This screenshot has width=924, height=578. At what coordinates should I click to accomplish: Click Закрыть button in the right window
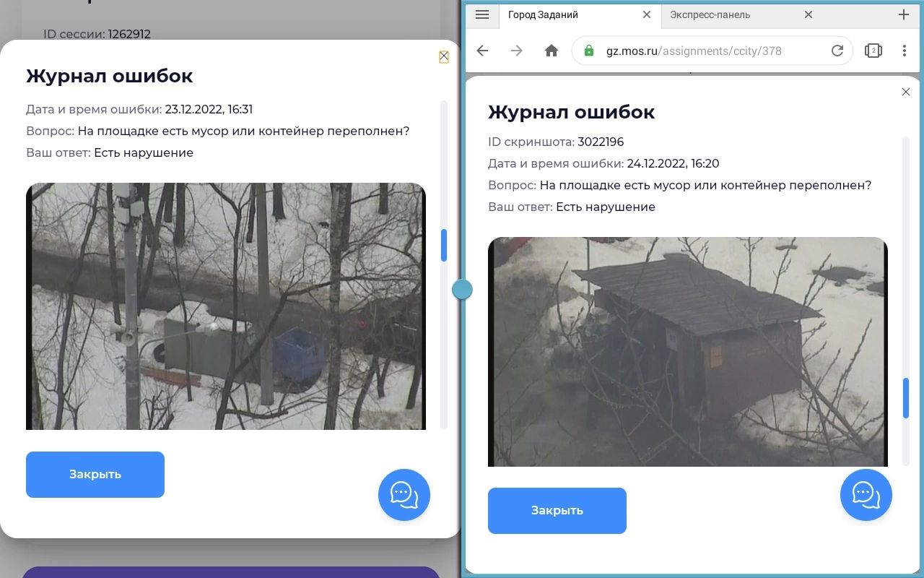coord(557,511)
